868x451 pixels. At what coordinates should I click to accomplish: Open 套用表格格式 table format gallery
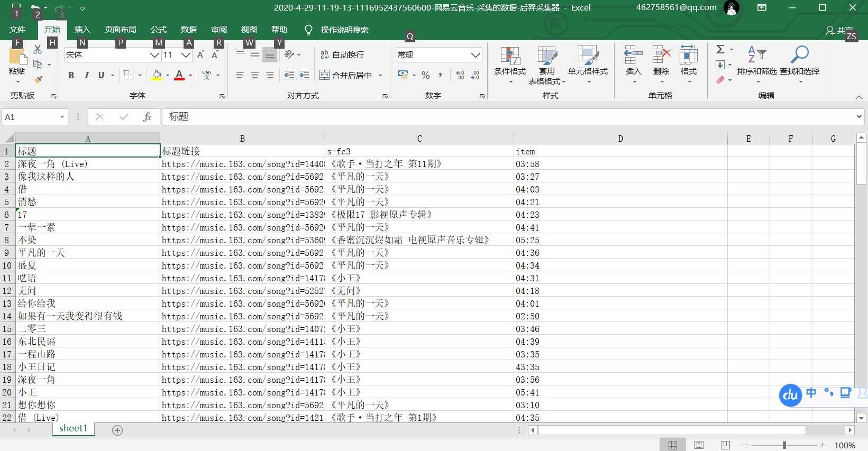(x=547, y=65)
